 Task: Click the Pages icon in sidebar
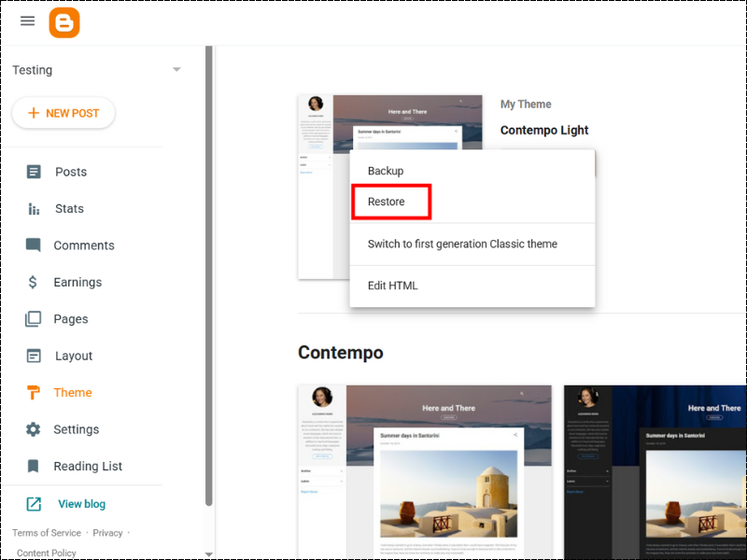tap(34, 319)
